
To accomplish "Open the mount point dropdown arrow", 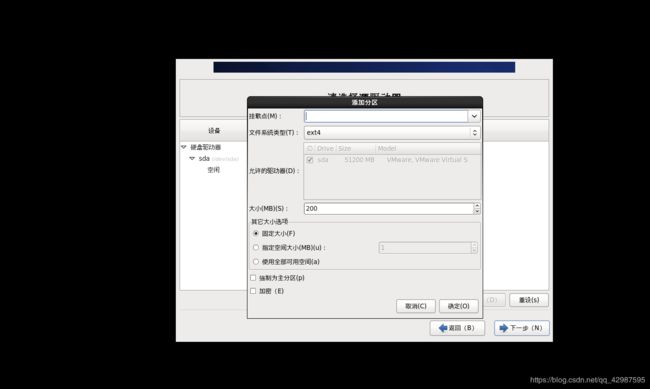I will 474,116.
